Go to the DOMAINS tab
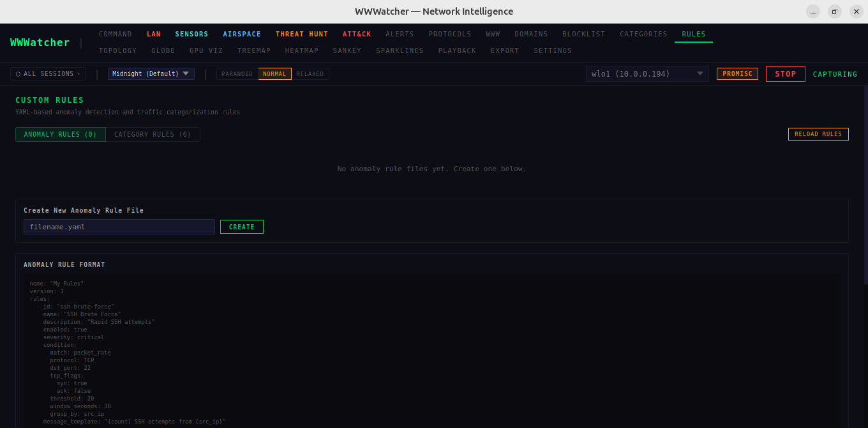This screenshot has height=428, width=868. (x=531, y=34)
